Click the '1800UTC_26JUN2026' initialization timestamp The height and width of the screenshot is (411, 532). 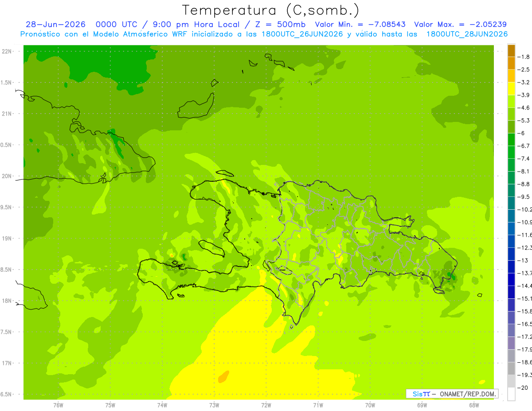point(302,34)
